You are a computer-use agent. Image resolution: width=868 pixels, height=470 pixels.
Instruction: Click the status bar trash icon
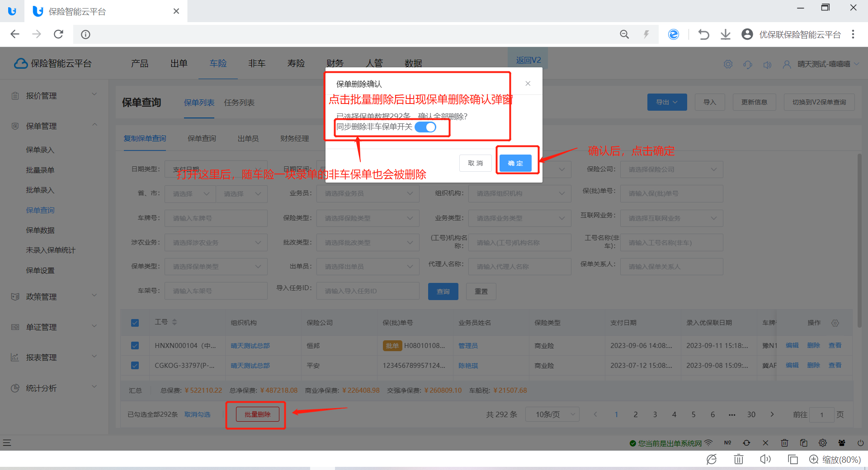(x=785, y=443)
